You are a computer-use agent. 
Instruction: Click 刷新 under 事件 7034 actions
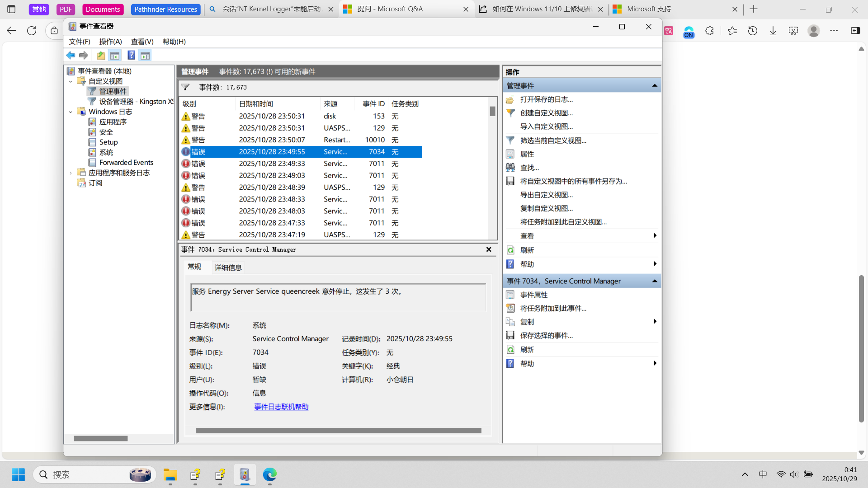pos(527,350)
